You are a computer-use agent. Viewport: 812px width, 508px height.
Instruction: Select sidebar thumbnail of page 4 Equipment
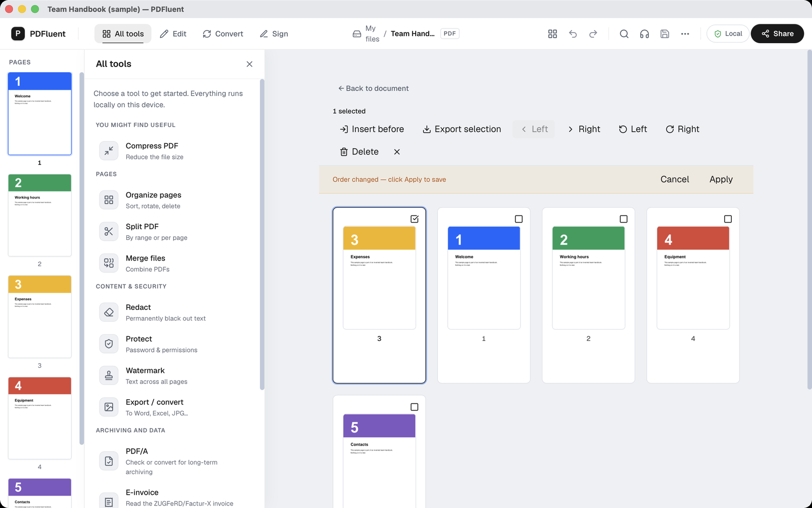[40, 418]
